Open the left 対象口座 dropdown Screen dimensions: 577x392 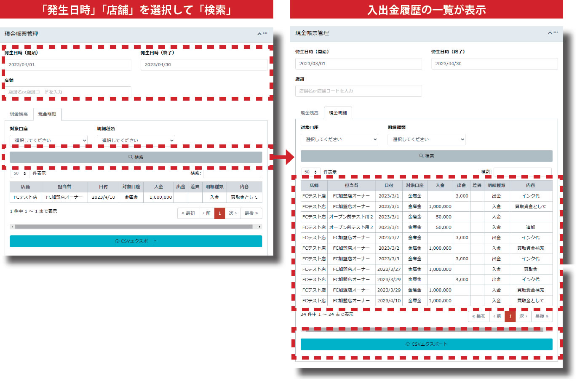pos(48,140)
